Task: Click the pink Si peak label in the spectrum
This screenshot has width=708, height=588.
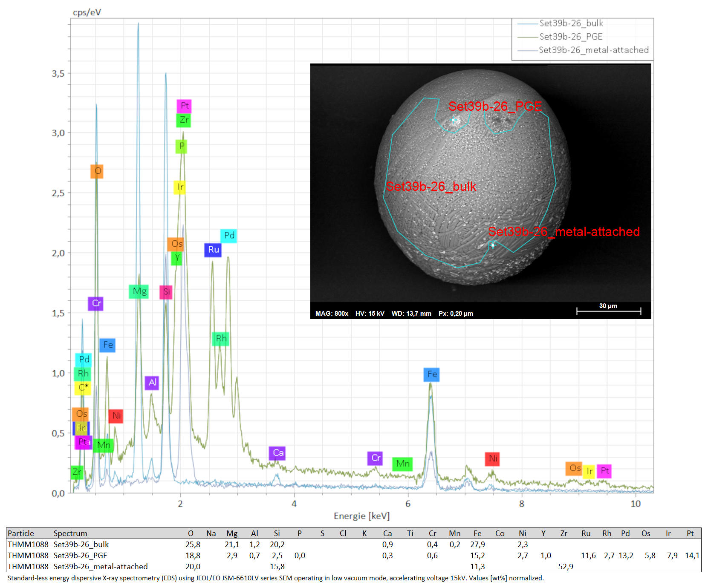Action: pos(166,292)
